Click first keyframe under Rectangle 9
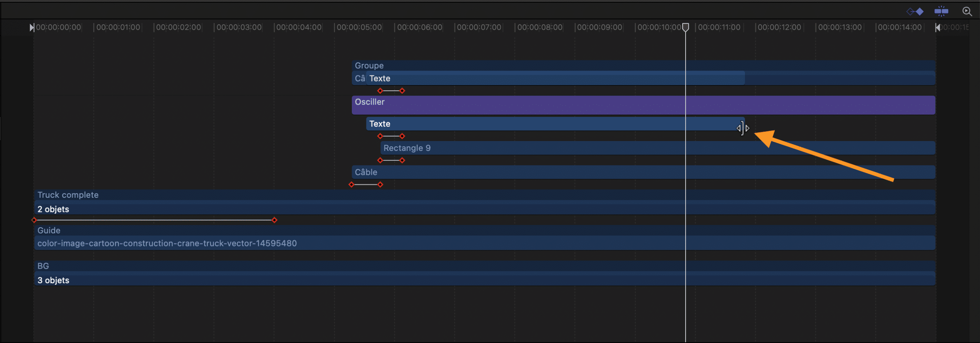 [380, 160]
